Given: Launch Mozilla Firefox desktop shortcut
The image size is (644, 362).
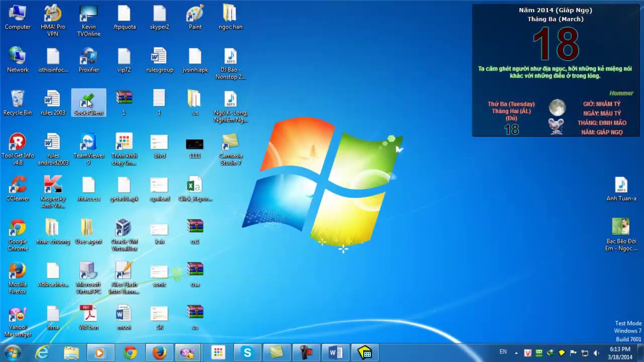Looking at the screenshot, I should [x=18, y=278].
